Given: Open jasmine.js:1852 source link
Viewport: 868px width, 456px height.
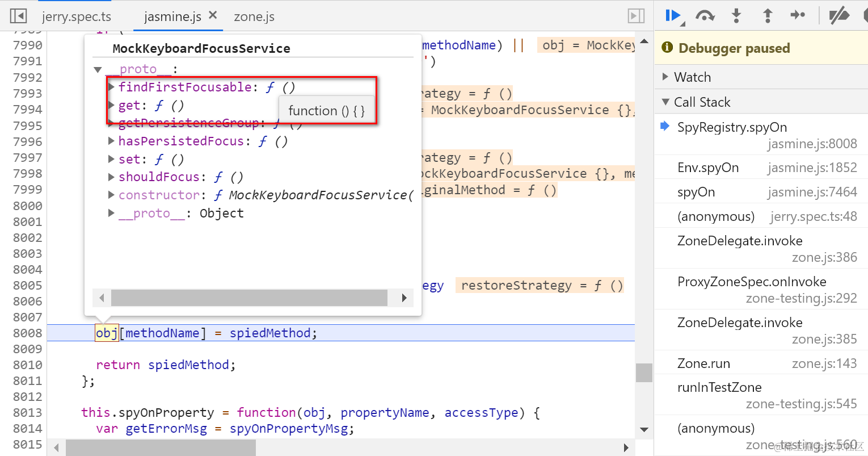Looking at the screenshot, I should [812, 168].
